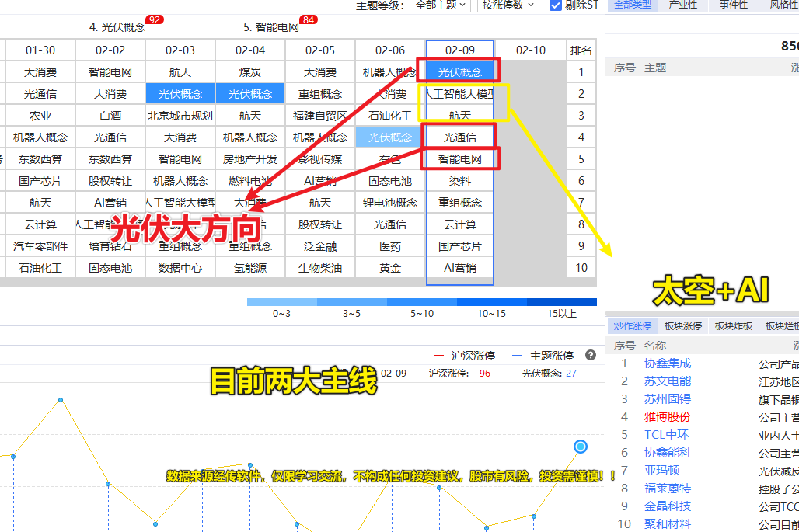The width and height of the screenshot is (799, 532).
Task: Expand the 按涨停数 dropdown
Action: click(x=508, y=5)
